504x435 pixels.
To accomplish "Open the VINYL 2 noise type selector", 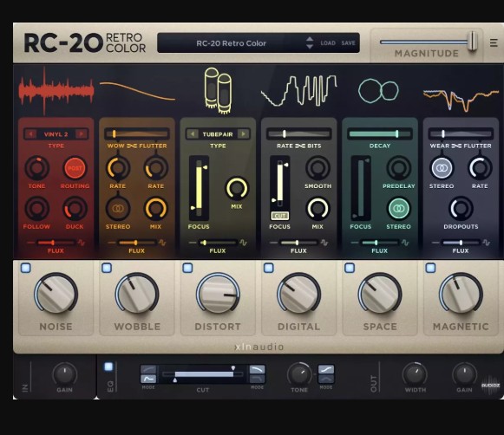I will click(x=56, y=134).
